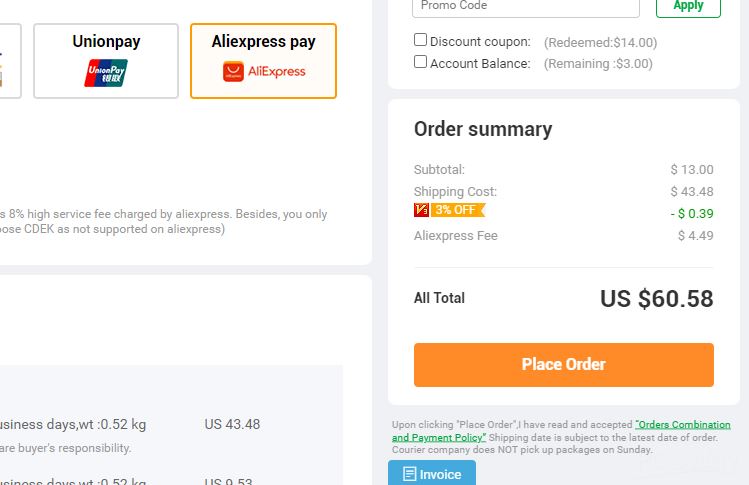Click the 3% OFF discount tag
Viewport: 749px width, 485px height.
tap(458, 210)
